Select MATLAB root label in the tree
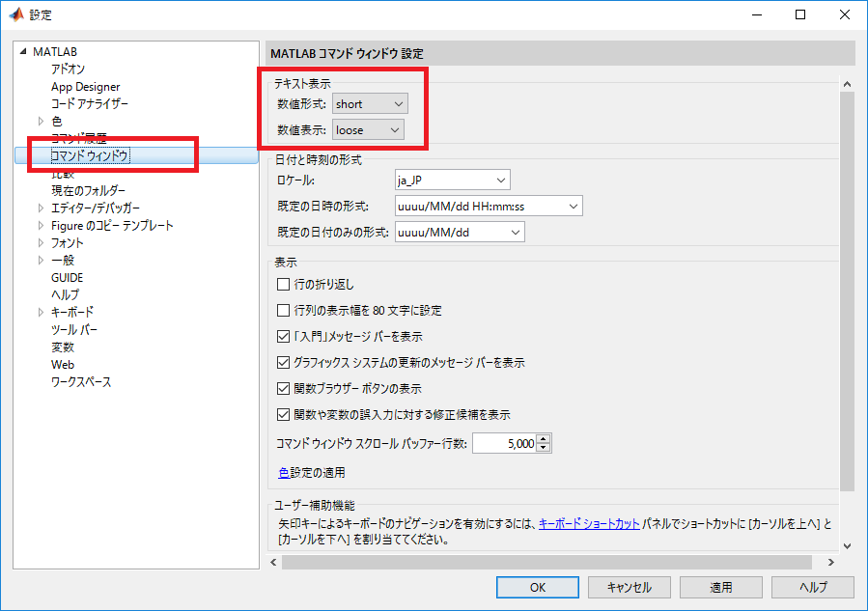 tap(55, 51)
